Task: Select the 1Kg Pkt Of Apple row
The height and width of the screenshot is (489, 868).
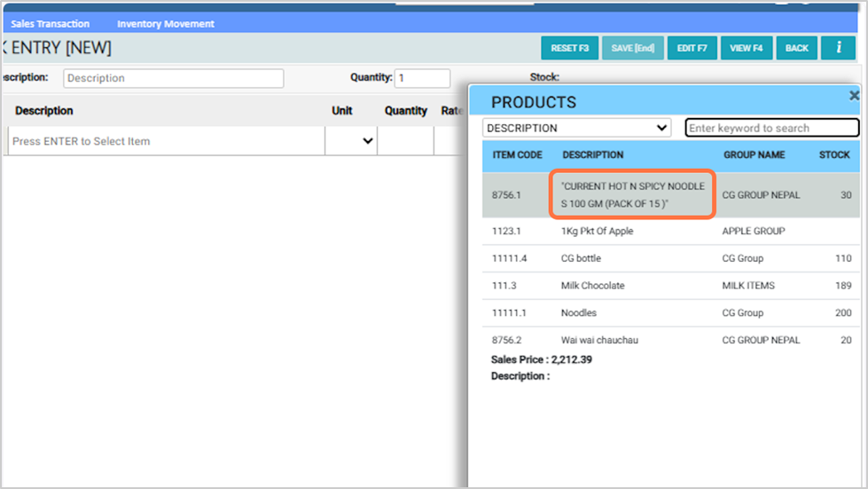Action: pyautogui.click(x=597, y=232)
